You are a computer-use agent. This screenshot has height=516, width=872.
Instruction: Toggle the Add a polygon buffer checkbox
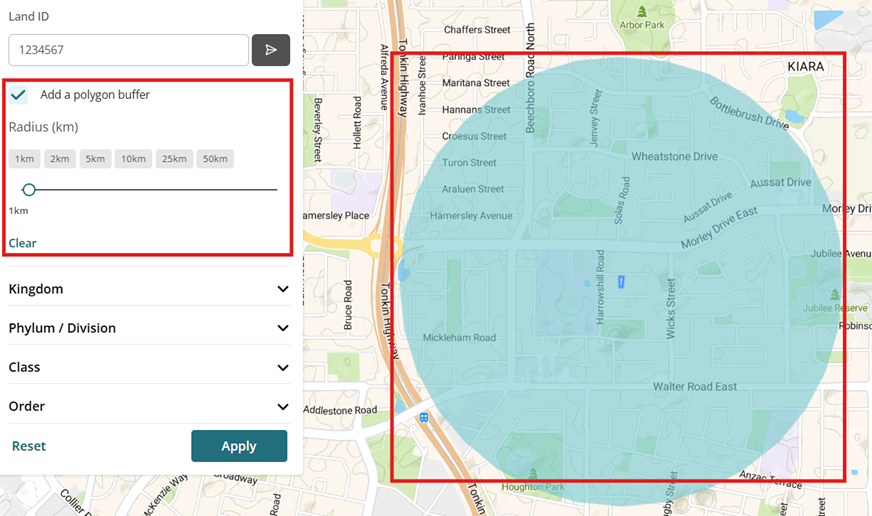point(19,95)
